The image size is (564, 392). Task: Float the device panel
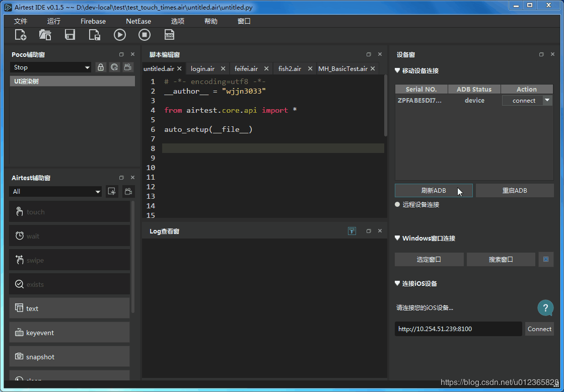[x=542, y=55]
